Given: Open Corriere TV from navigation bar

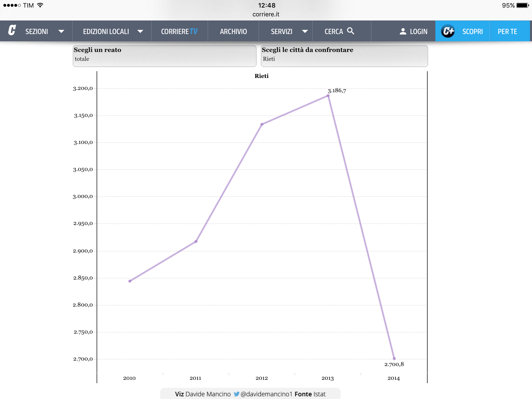Looking at the screenshot, I should coord(179,31).
